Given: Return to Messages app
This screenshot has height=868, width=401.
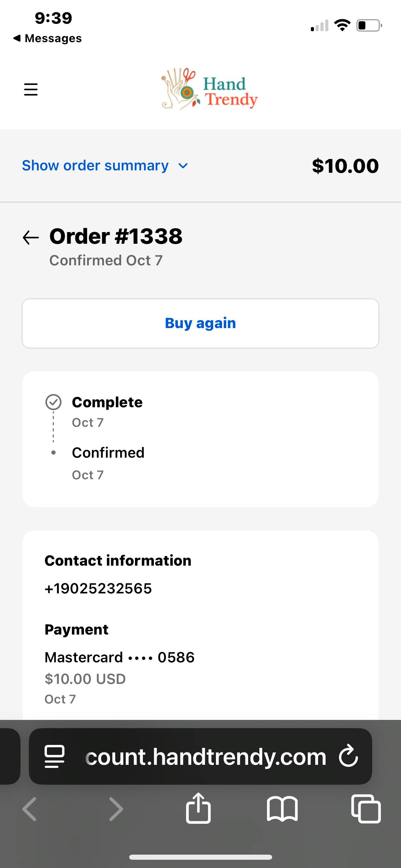Looking at the screenshot, I should (48, 38).
